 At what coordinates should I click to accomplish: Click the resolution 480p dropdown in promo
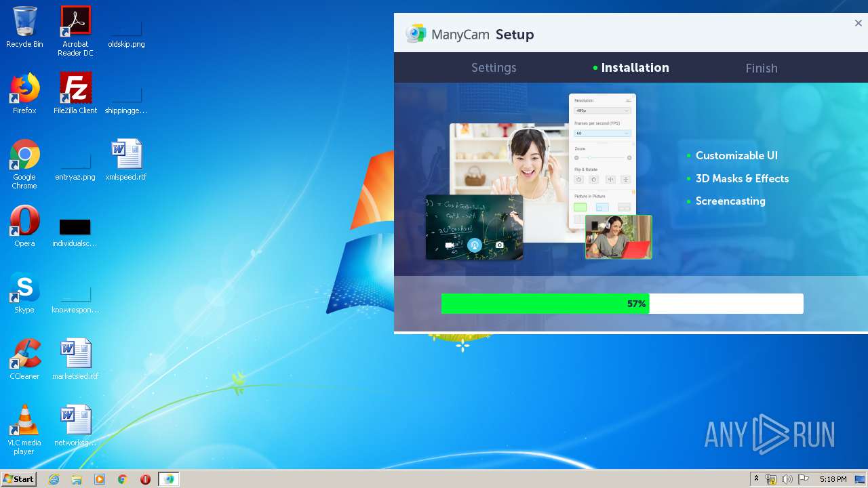[602, 110]
